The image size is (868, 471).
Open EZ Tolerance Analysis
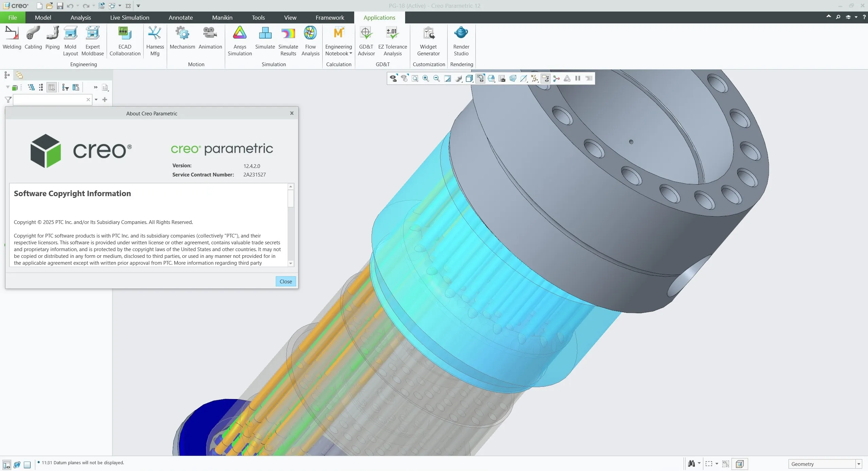click(392, 41)
